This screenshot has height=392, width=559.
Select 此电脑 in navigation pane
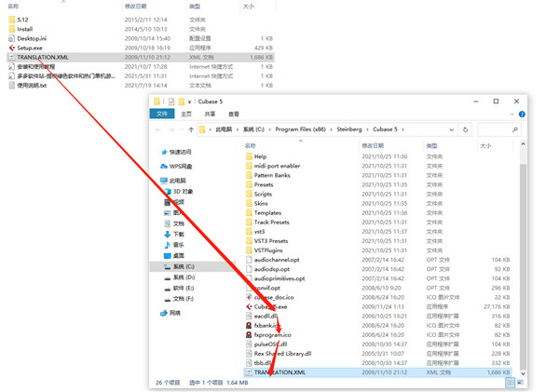[178, 181]
